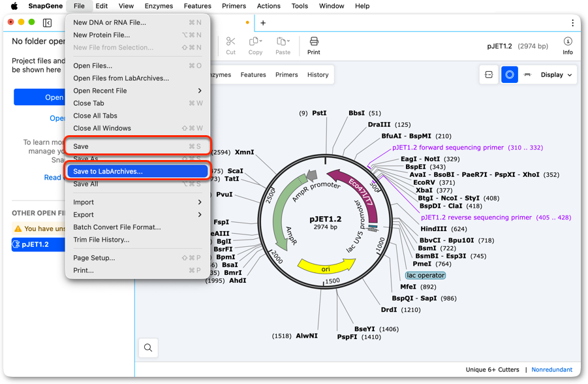Open the magnifier search button
This screenshot has width=588, height=384.
[x=148, y=347]
